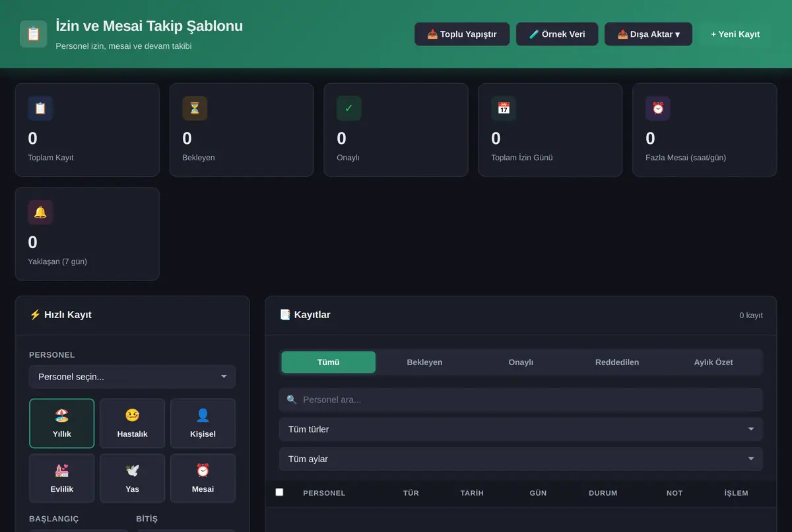Toggle the select-all checkbox in table header
This screenshot has width=792, height=532.
[x=279, y=492]
